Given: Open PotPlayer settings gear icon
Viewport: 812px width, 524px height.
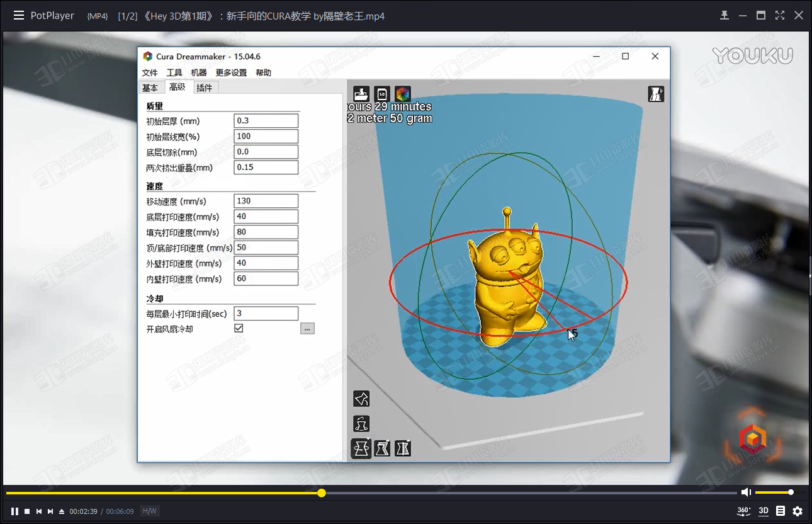Looking at the screenshot, I should [x=798, y=511].
